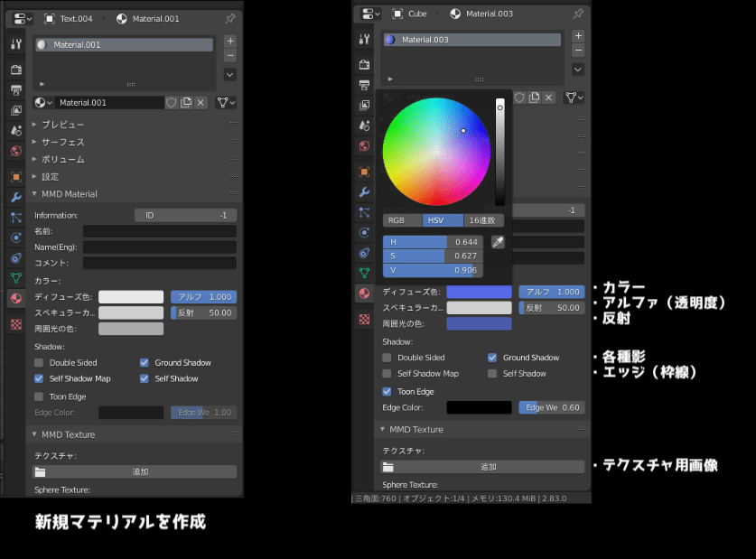Viewport: 756px width, 559px height.
Task: Adjust アルファ slider in left panel
Action: (x=203, y=297)
